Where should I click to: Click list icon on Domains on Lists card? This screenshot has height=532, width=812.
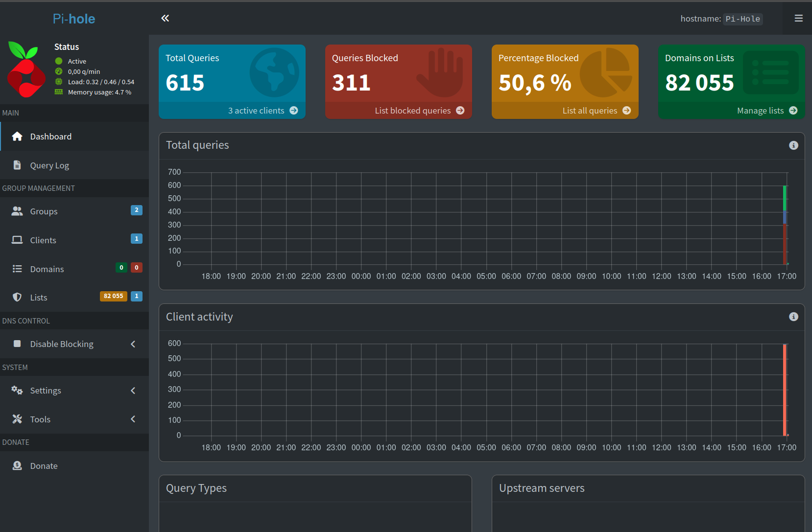coord(771,72)
